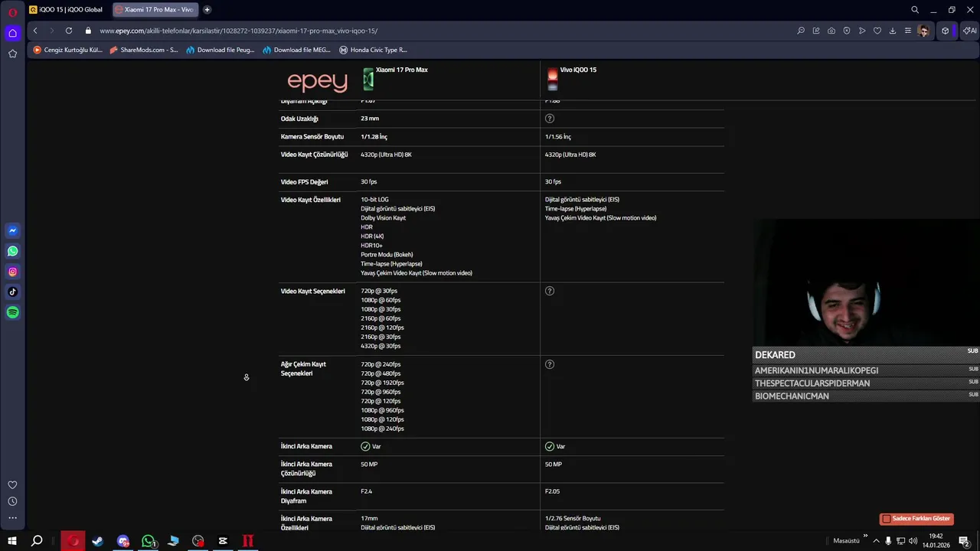This screenshot has height=551, width=980.
Task: Click the epey logo
Action: coord(317,80)
